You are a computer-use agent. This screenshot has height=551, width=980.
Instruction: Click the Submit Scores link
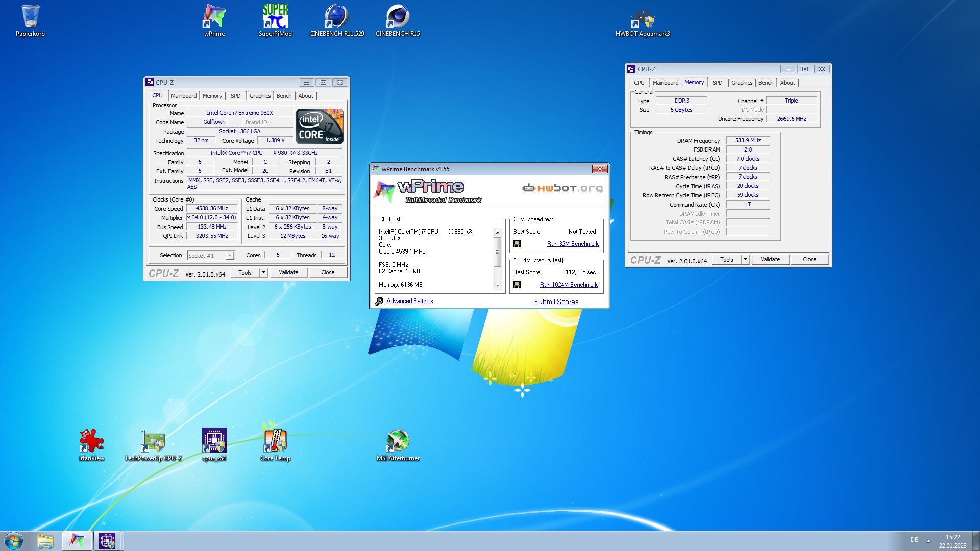(x=556, y=302)
